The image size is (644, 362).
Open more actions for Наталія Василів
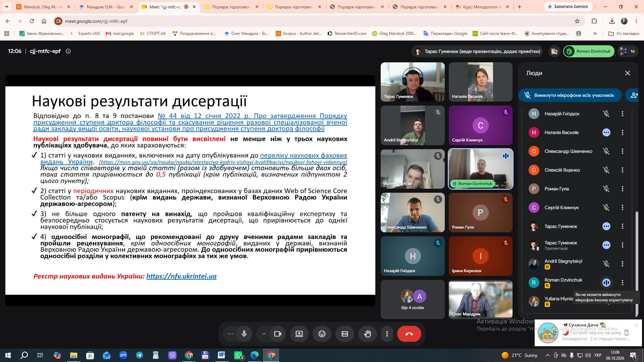[x=623, y=132]
